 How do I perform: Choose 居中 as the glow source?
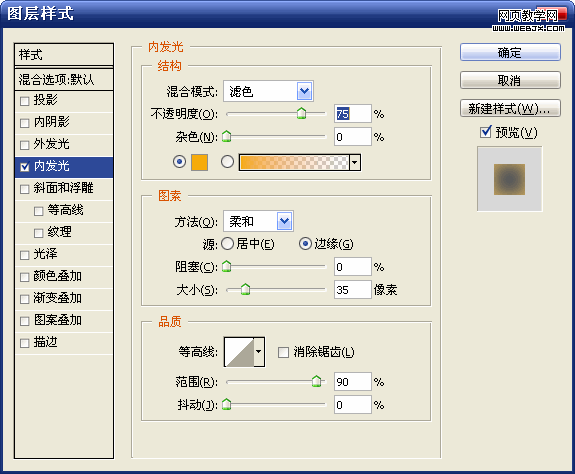227,243
